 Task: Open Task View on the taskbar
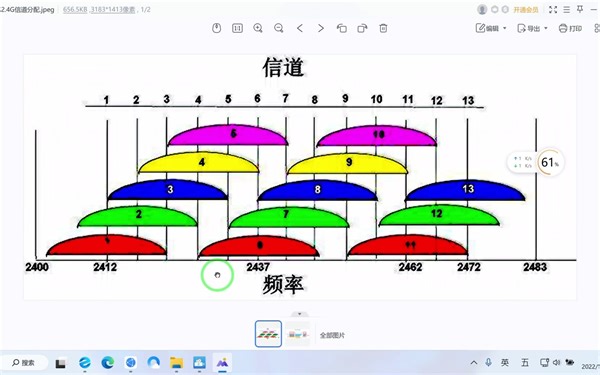click(60, 363)
